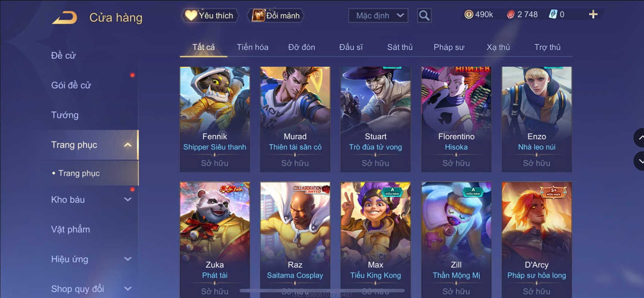Click the horizontal scroll bar at bottom

click(x=322, y=291)
